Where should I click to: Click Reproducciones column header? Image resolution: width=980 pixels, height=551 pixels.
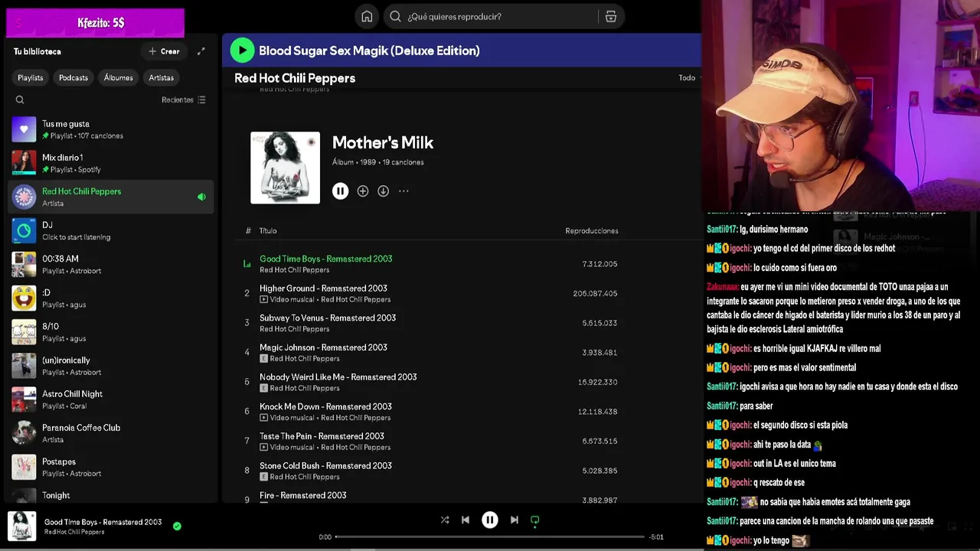(x=591, y=230)
